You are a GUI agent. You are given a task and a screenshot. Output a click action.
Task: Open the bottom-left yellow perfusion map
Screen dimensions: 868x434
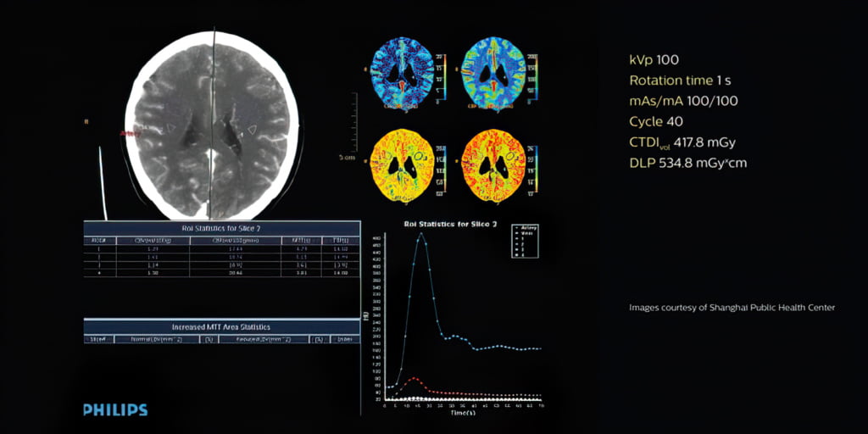tap(403, 163)
